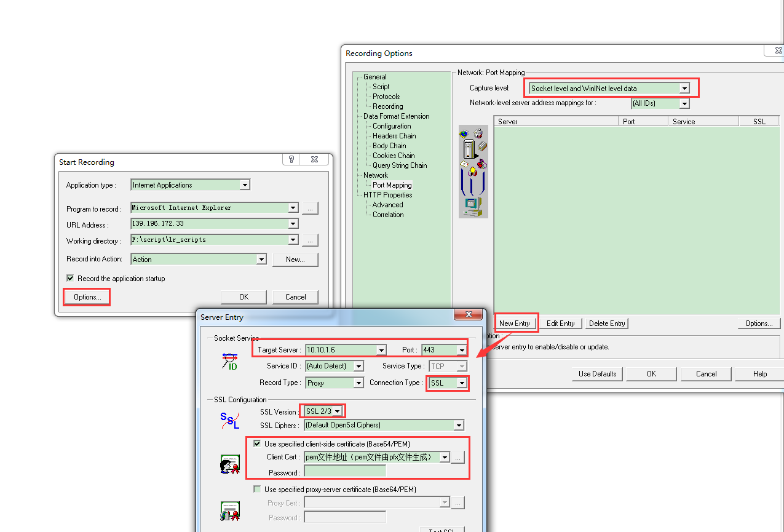
Task: Select Headers Chain tree item
Action: point(394,136)
